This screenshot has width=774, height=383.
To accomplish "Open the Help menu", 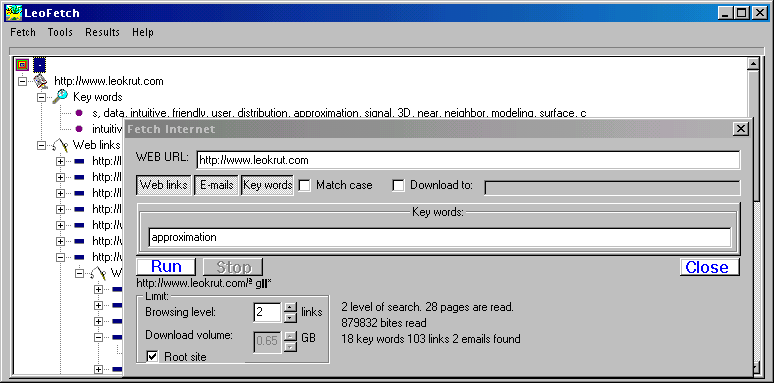I will [x=143, y=32].
